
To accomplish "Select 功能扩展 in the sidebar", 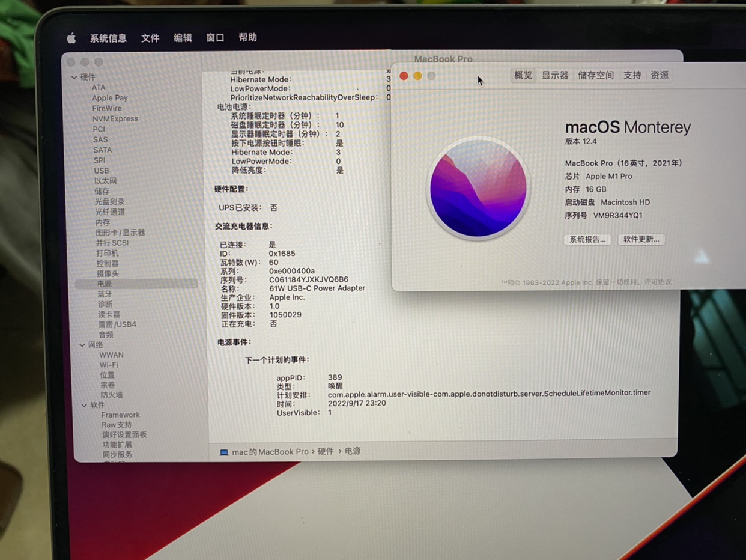I will [117, 445].
